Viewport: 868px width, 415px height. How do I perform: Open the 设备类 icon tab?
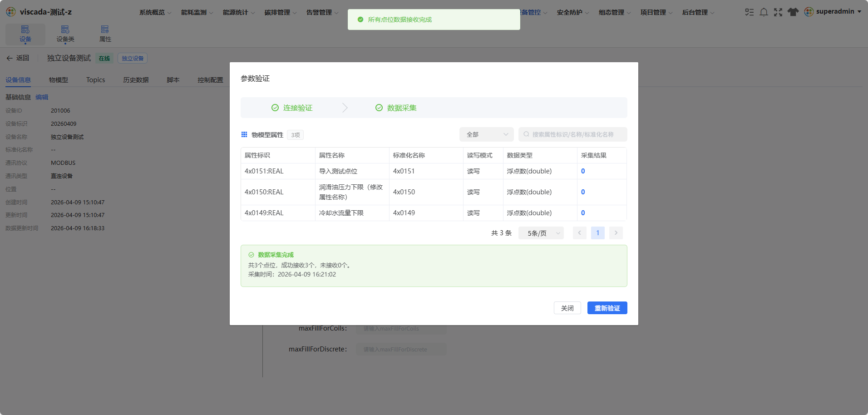[x=65, y=35]
